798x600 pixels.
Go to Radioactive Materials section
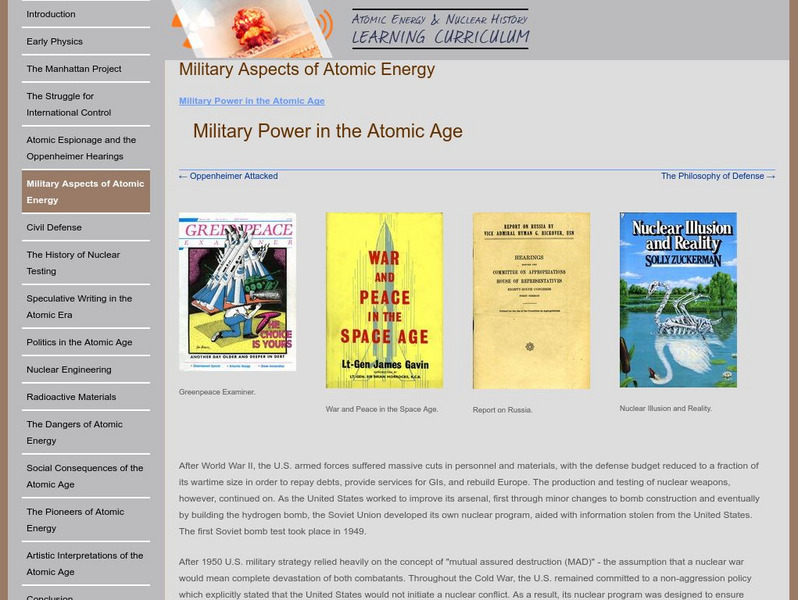86,397
